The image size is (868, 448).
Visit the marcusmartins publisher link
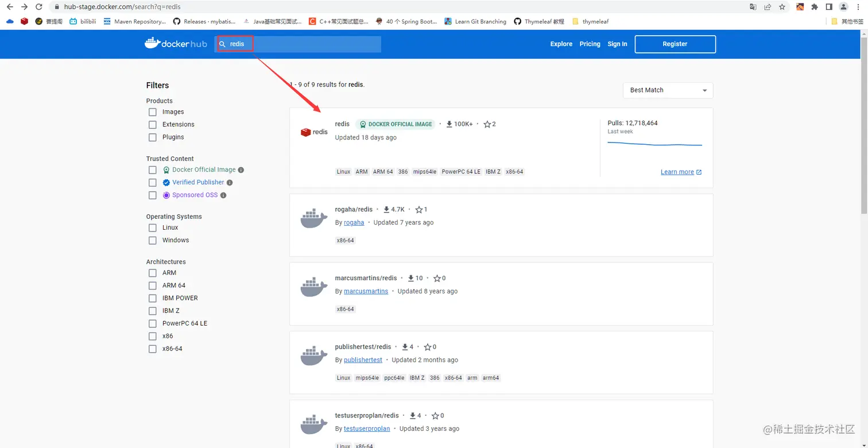click(x=366, y=291)
